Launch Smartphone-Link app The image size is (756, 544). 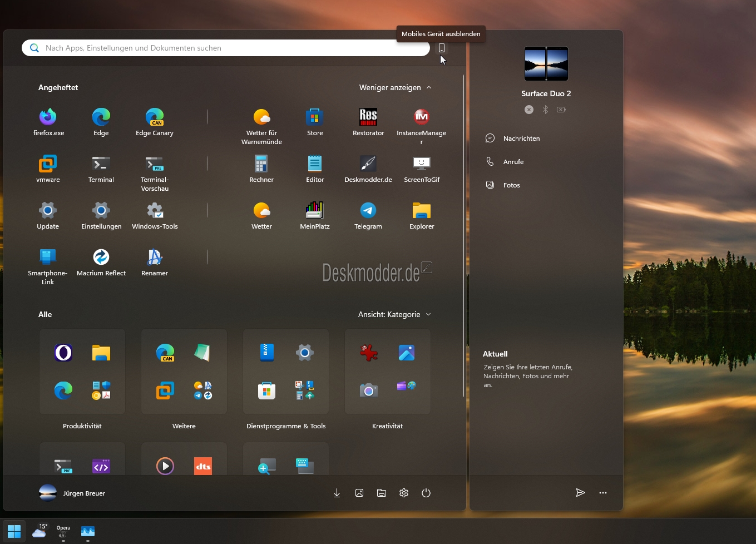(x=48, y=267)
